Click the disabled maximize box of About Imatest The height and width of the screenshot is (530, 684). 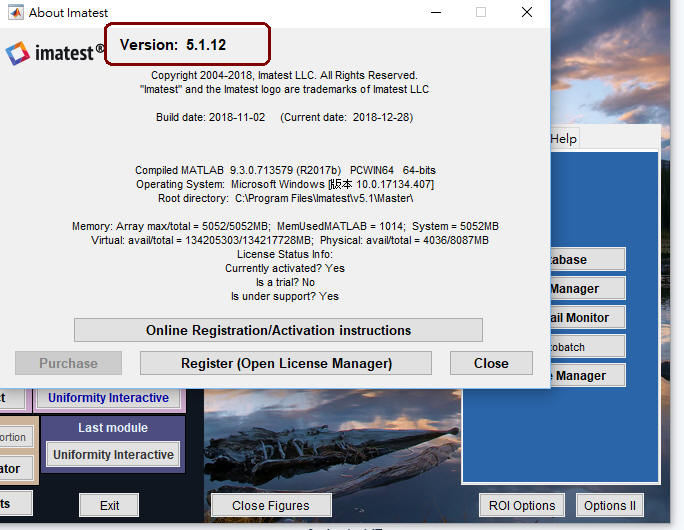[x=481, y=12]
